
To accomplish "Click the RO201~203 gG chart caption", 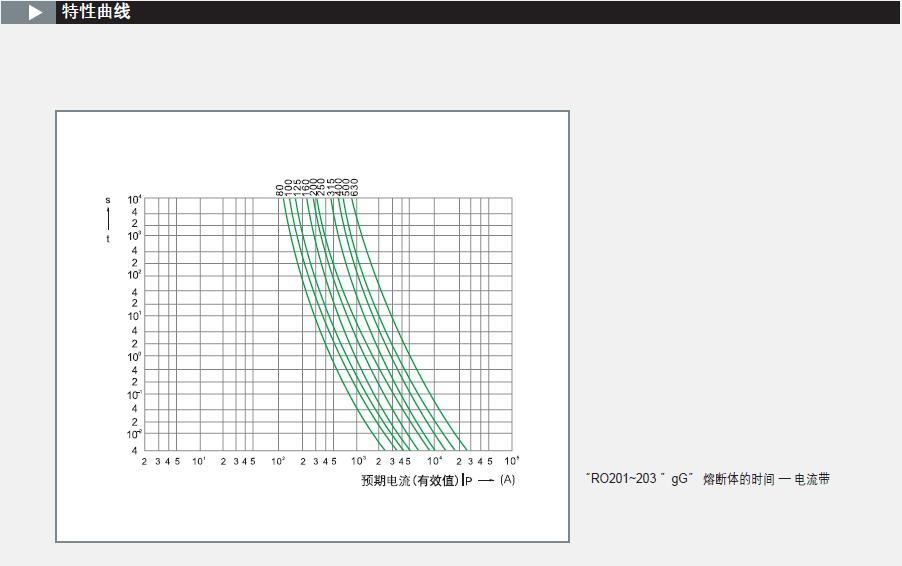I will pos(707,479).
